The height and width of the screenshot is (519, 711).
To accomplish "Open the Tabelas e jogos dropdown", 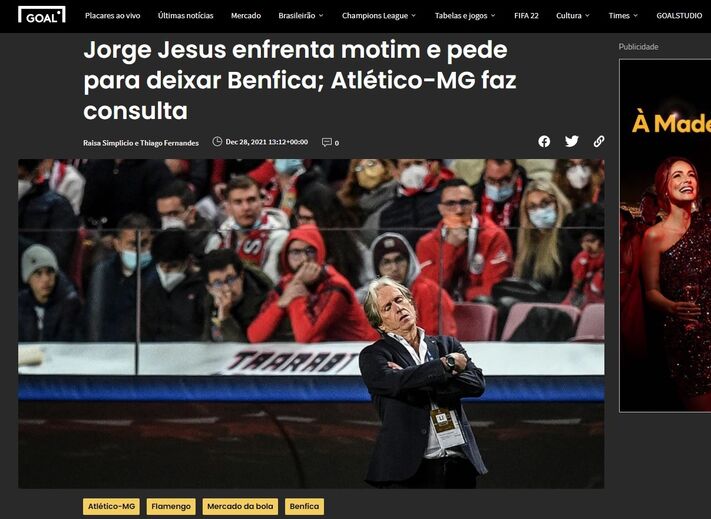I will click(465, 15).
